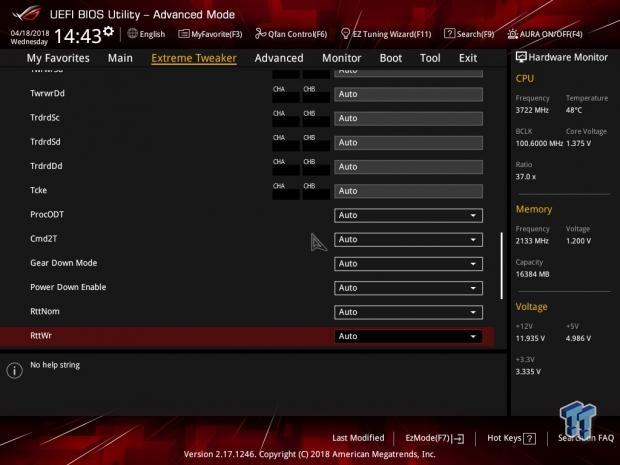
Task: Click the TwrwrDd Auto input field
Action: [x=408, y=94]
